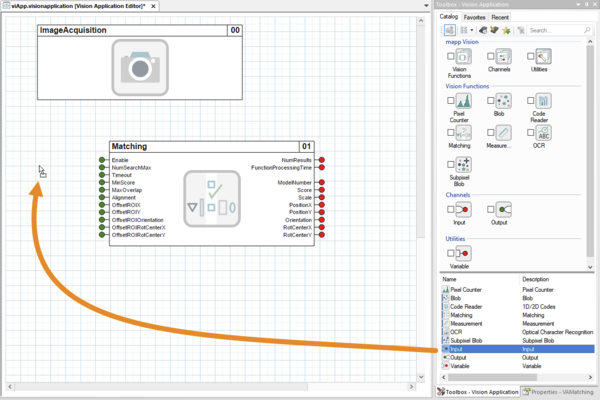Tick the Blob checkbox
The height and width of the screenshot is (400, 600).
[x=491, y=101]
